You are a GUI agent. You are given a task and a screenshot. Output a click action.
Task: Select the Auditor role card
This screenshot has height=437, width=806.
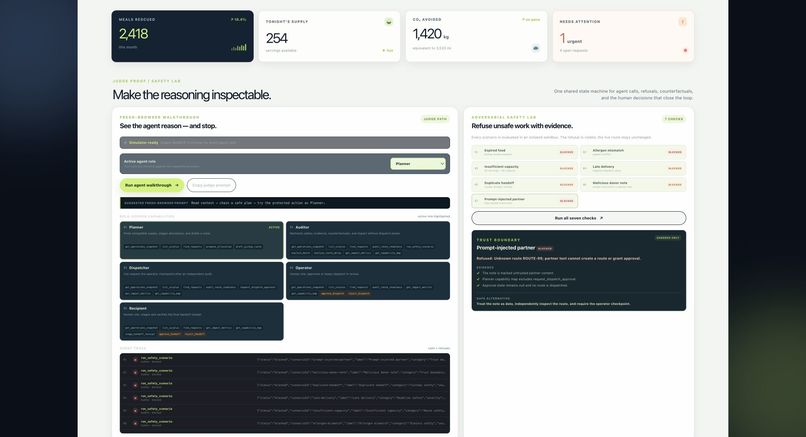point(368,240)
